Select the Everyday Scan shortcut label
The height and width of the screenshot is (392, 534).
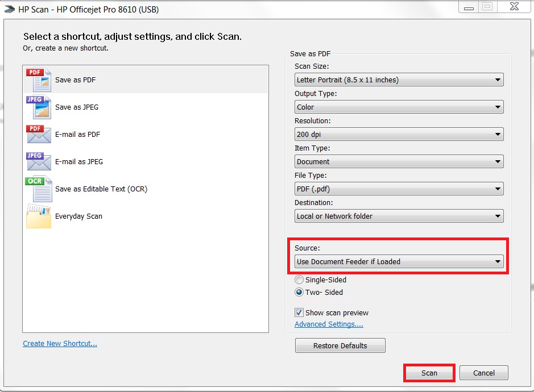pos(78,216)
